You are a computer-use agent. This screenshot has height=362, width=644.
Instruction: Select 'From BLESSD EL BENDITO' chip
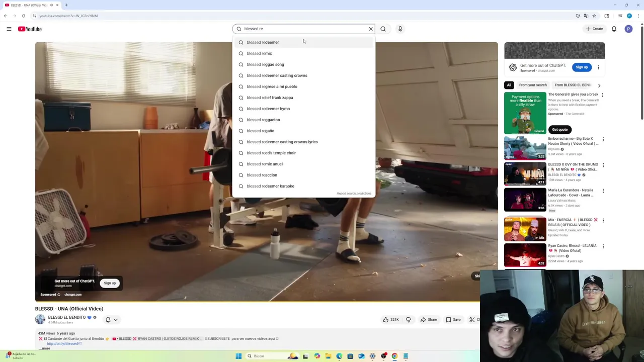pos(573,85)
